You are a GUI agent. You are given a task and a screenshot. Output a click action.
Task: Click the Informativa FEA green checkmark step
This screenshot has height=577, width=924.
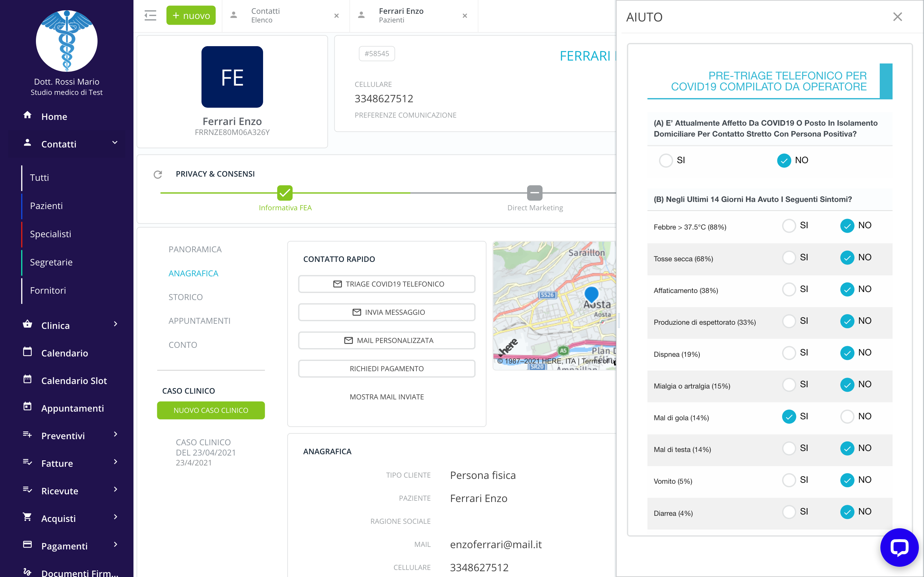coord(285,193)
